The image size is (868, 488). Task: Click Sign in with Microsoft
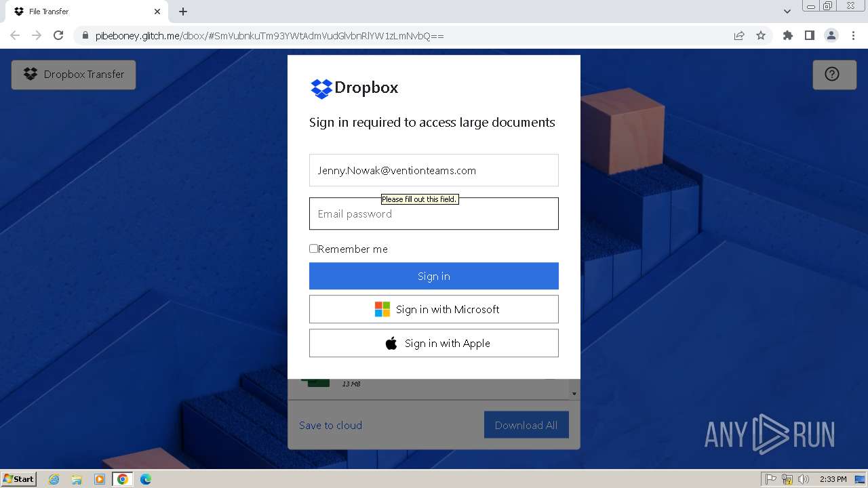click(x=434, y=309)
